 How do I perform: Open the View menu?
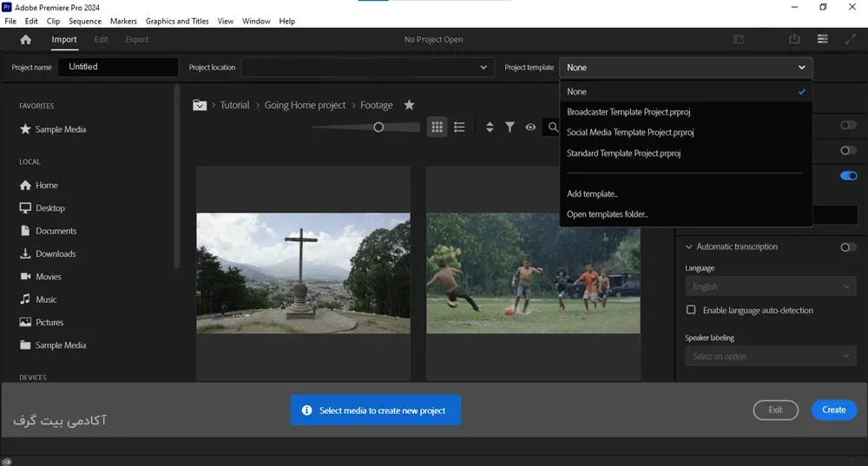[226, 21]
